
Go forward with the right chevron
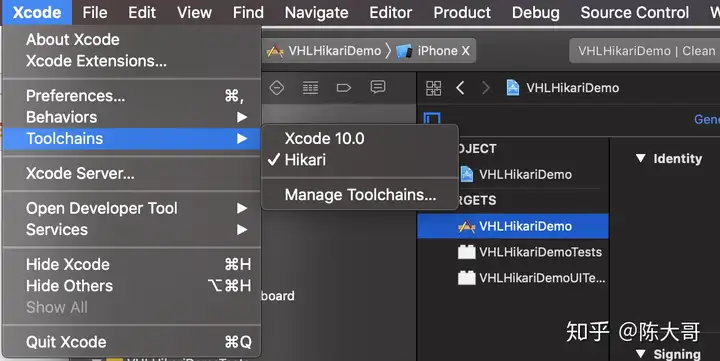[x=485, y=88]
